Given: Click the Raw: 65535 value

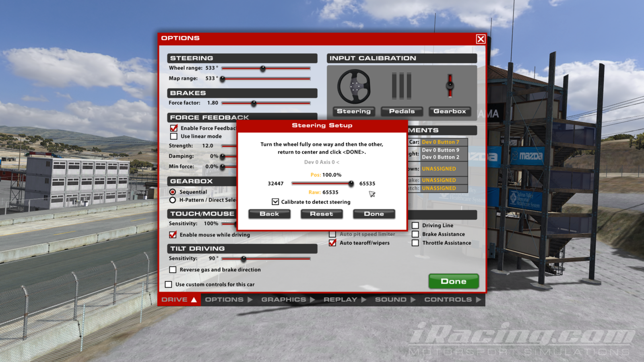Looking at the screenshot, I should coord(324,192).
